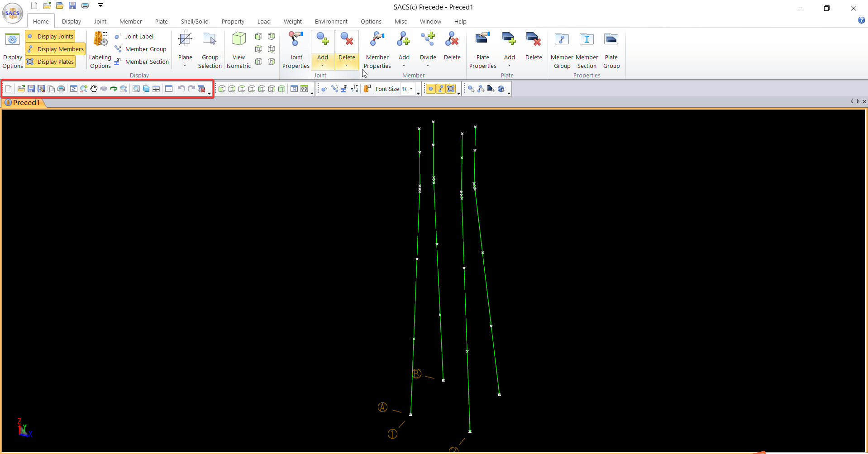Toggle Joint Label display
Screen dimensions: 868x454
(x=134, y=36)
